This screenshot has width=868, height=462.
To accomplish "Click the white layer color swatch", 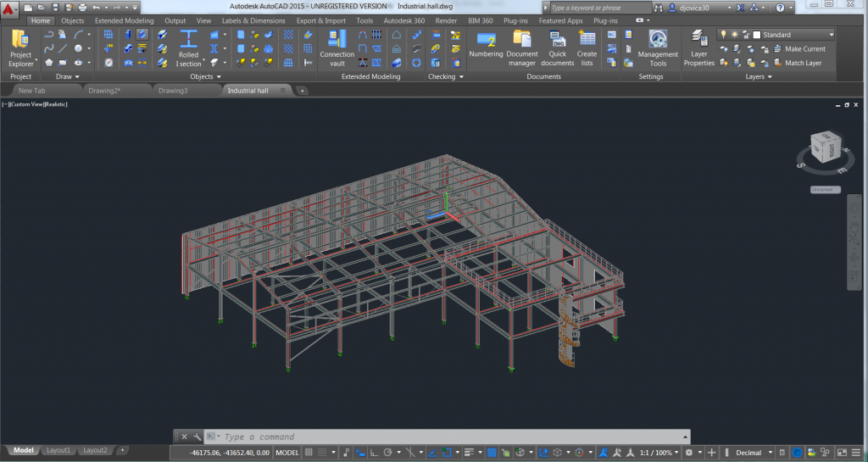I will (757, 34).
